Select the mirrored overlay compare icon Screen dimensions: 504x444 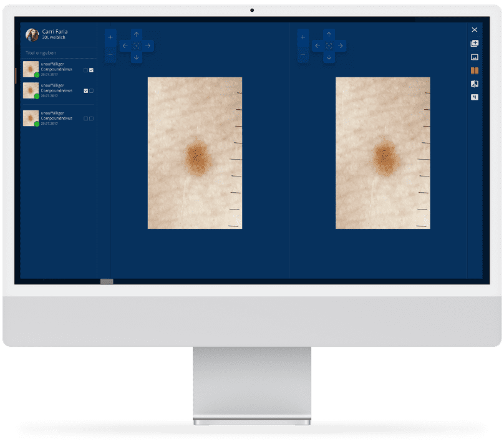(474, 84)
